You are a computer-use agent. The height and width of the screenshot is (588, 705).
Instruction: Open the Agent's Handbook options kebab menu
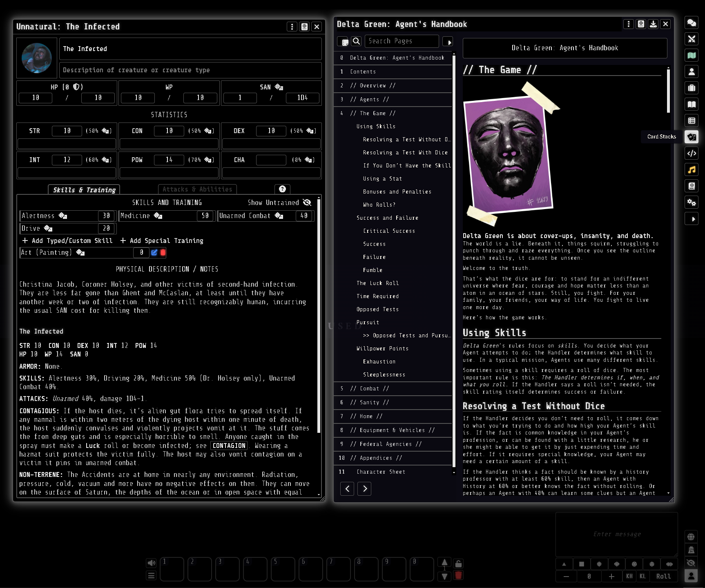coord(629,24)
